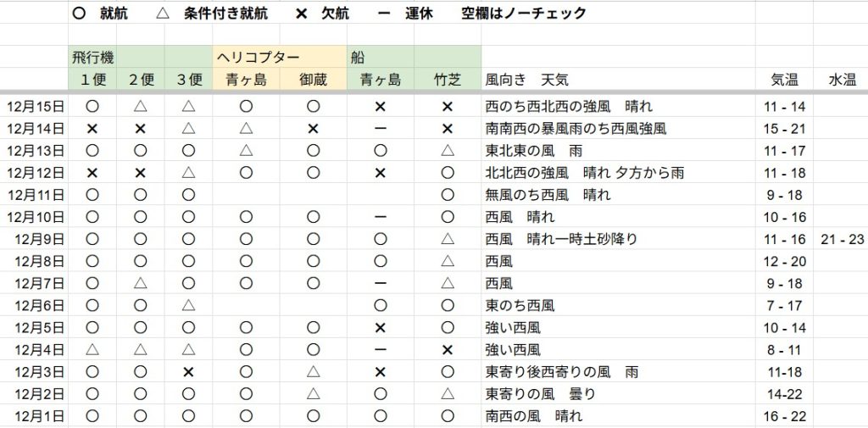Select the 12月4日 竹芝 × cell
868x428 pixels.
pyautogui.click(x=448, y=350)
